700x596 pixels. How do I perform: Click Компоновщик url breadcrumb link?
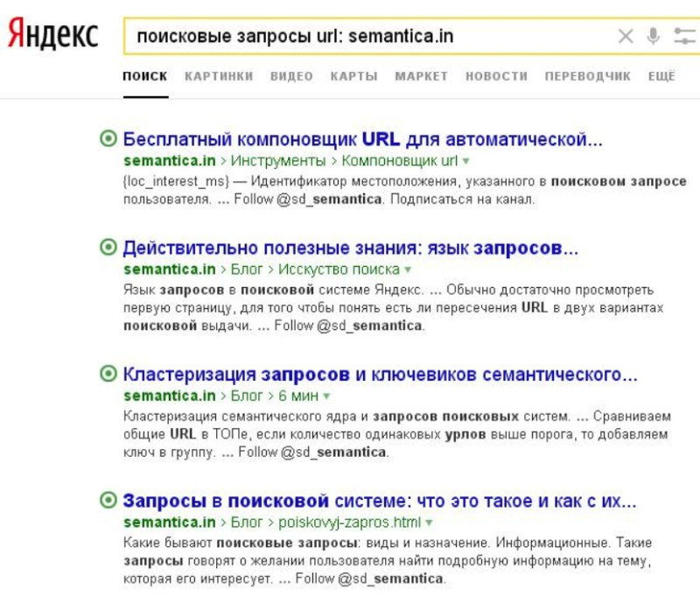point(400,161)
